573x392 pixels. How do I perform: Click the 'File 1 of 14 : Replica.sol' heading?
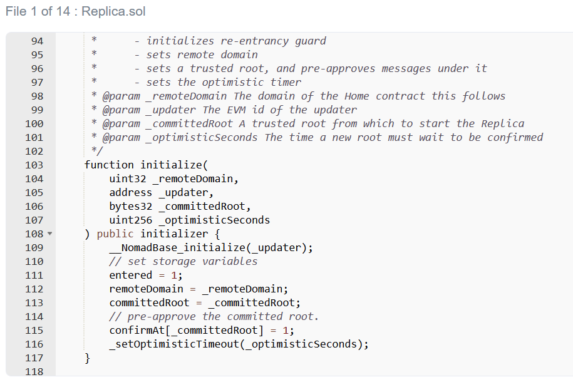[x=75, y=11]
